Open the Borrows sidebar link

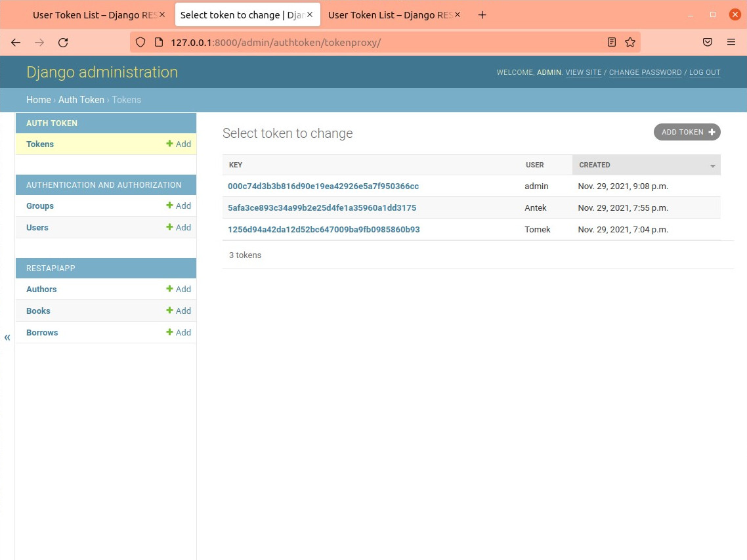click(42, 333)
